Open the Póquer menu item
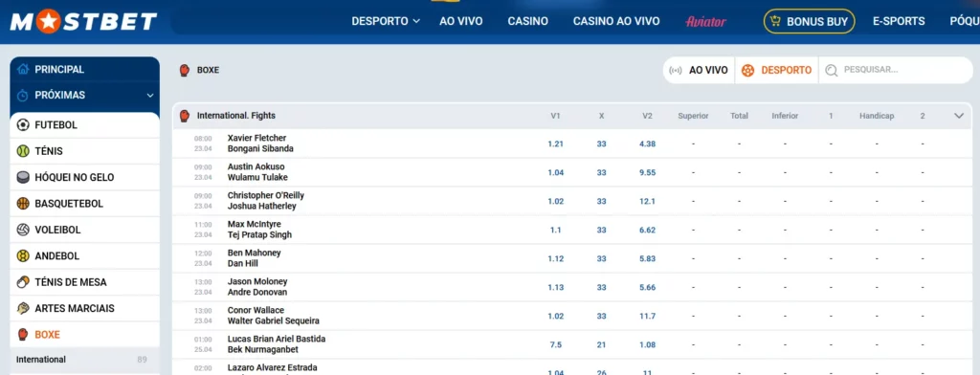980x375 pixels. pos(965,21)
